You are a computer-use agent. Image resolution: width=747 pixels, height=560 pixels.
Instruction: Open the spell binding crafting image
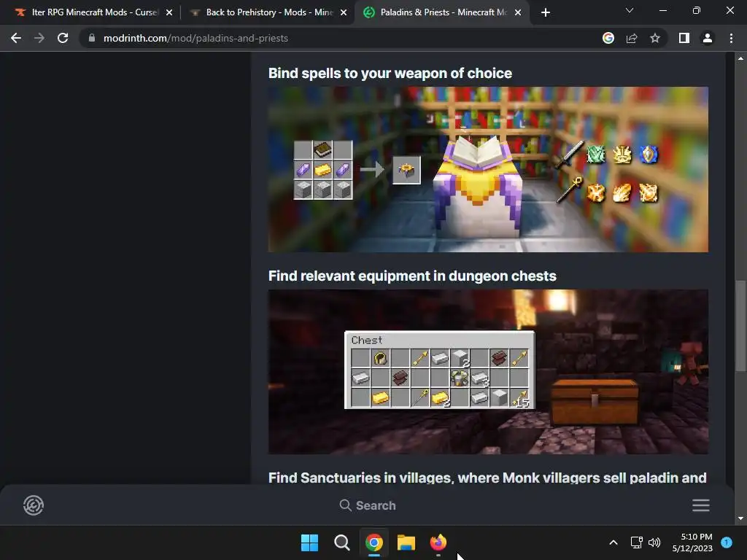click(x=488, y=169)
